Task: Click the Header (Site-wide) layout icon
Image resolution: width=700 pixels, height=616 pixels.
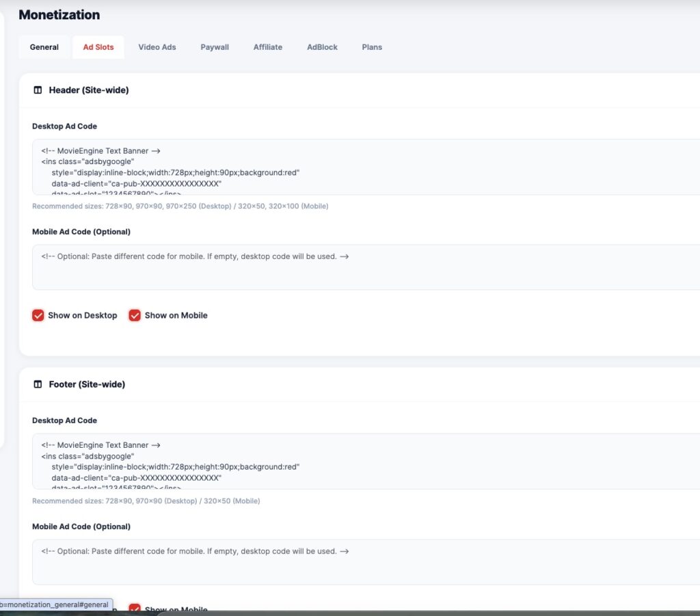Action: point(38,90)
